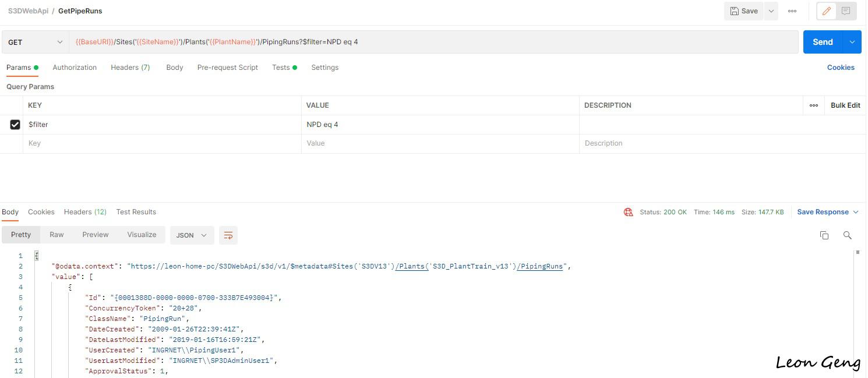Click the empty Key placeholder field
The width and height of the screenshot is (868, 378).
[x=162, y=143]
